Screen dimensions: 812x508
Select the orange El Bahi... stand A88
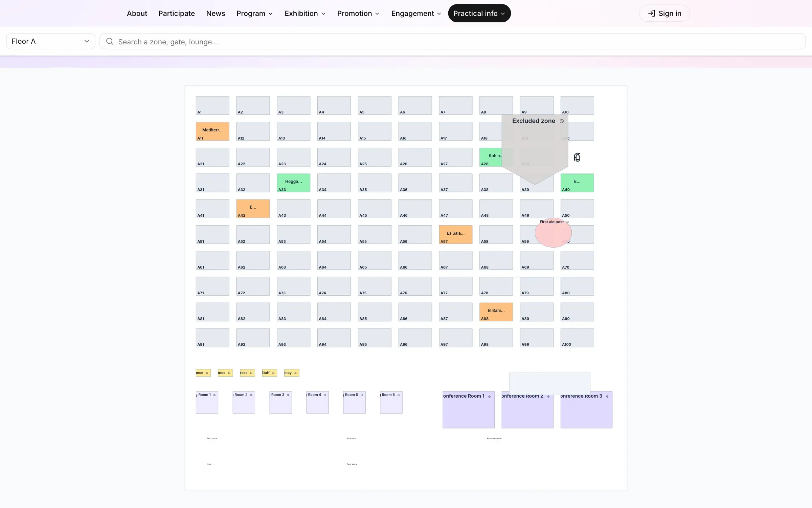[x=496, y=312]
